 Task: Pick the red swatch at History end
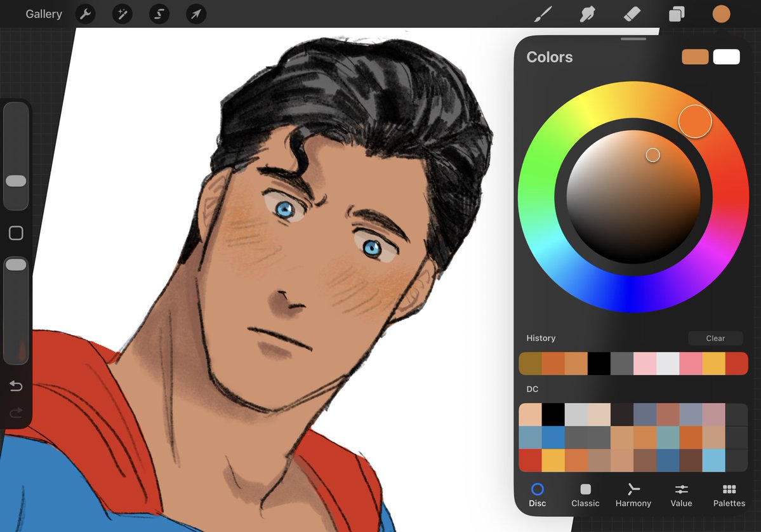737,364
